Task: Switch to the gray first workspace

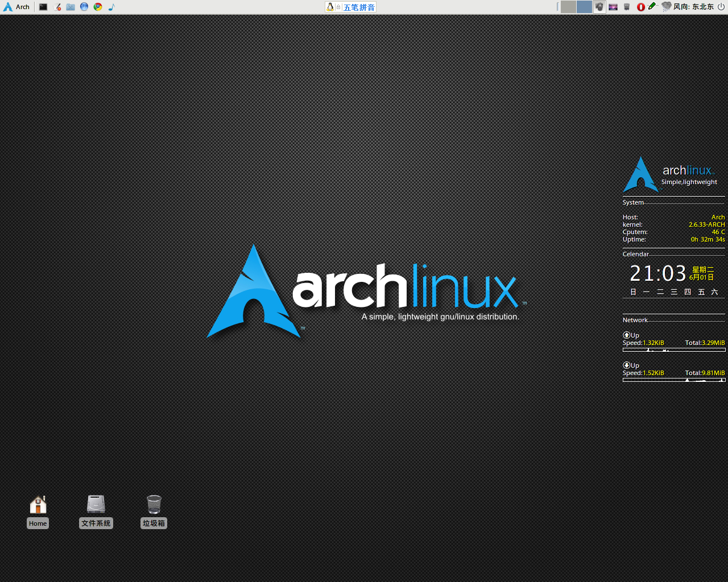Action: tap(568, 7)
